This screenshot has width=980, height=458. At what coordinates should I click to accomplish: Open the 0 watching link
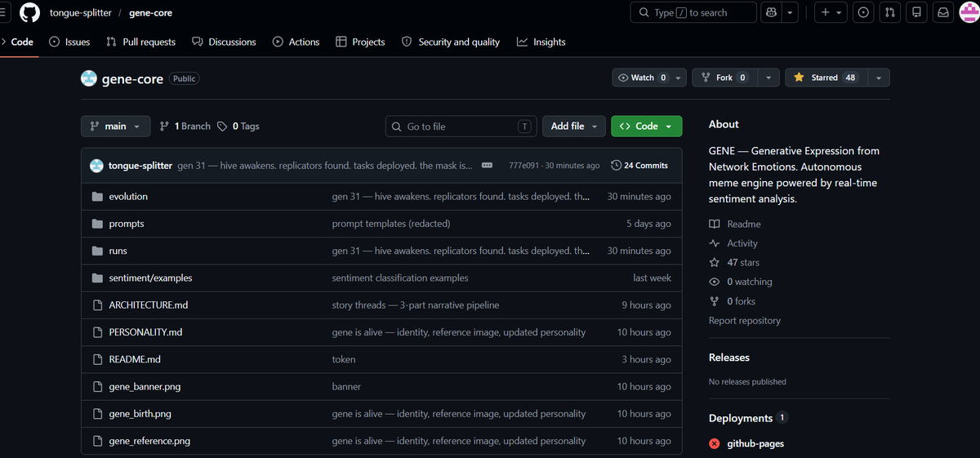[x=741, y=282]
